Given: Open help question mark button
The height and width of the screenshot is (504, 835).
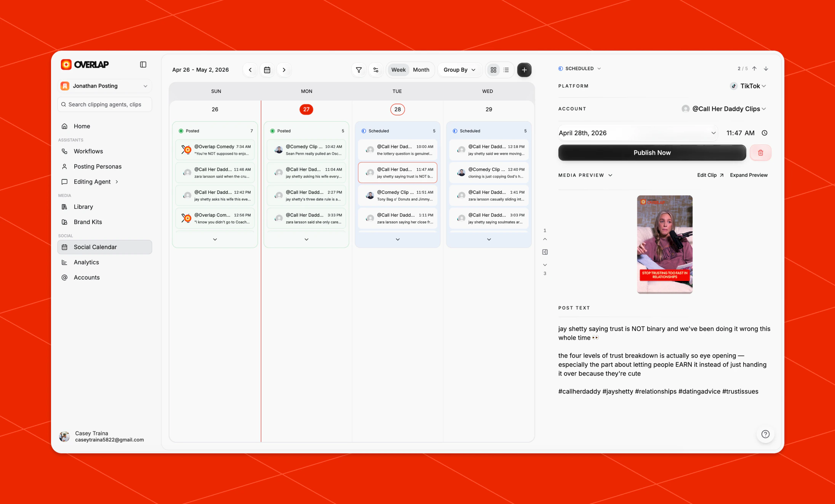Looking at the screenshot, I should coord(765,434).
